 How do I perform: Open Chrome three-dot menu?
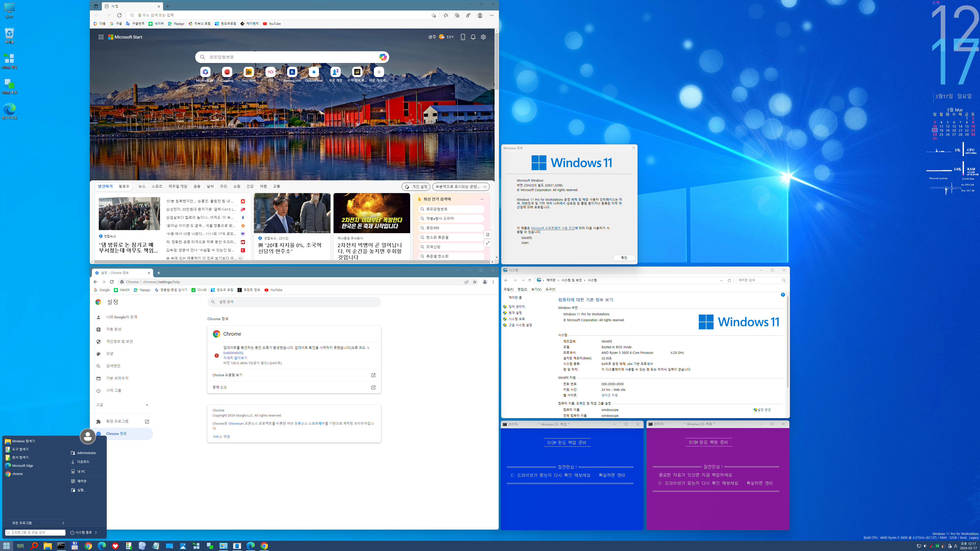tap(493, 282)
